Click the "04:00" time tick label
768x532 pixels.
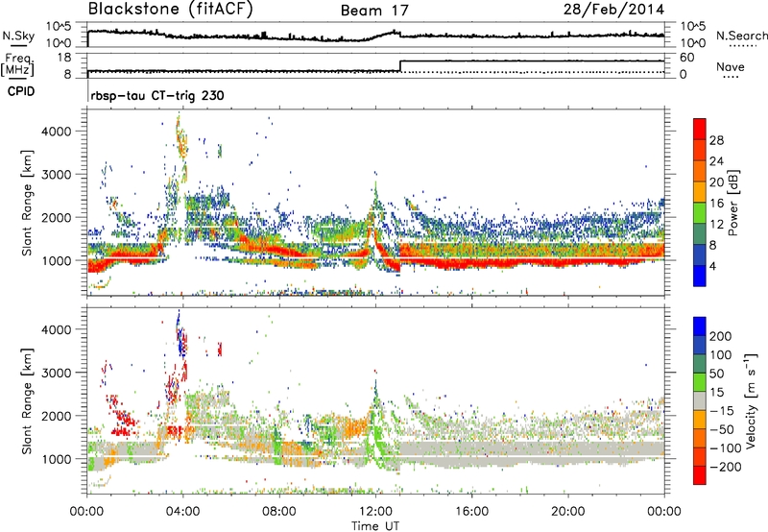(x=182, y=512)
